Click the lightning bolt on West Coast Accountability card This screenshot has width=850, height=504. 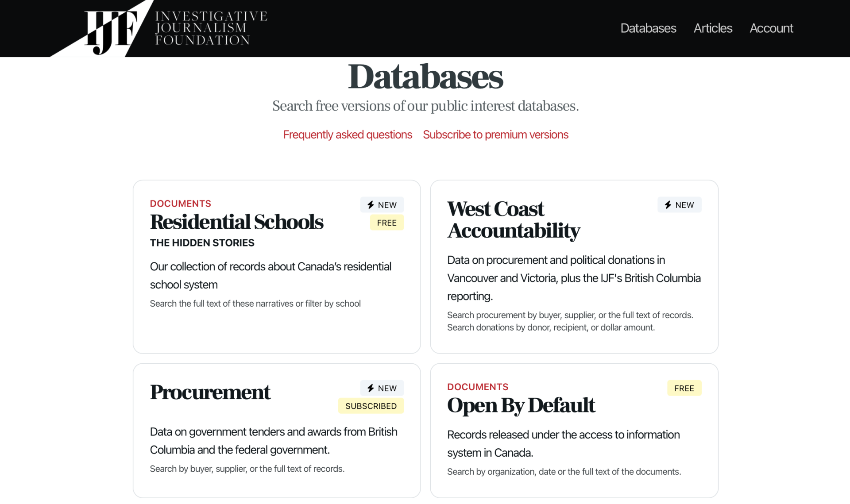point(668,205)
